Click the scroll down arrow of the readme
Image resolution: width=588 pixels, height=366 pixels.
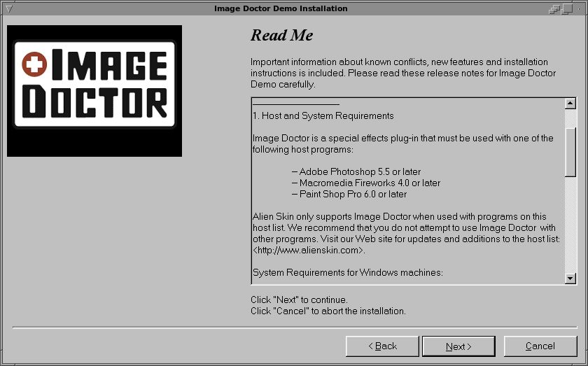pos(570,279)
